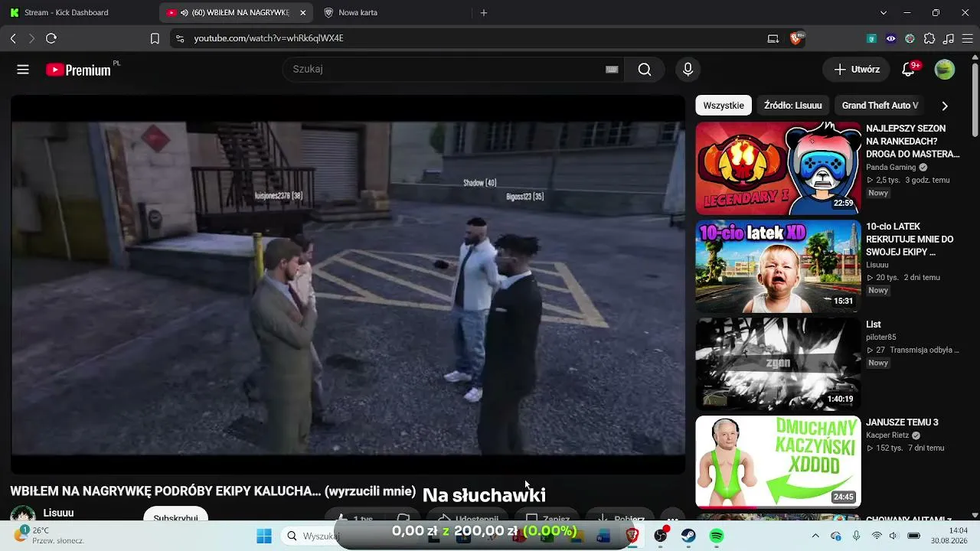Open the media control music-note icon
This screenshot has height=551, width=980.
(949, 38)
